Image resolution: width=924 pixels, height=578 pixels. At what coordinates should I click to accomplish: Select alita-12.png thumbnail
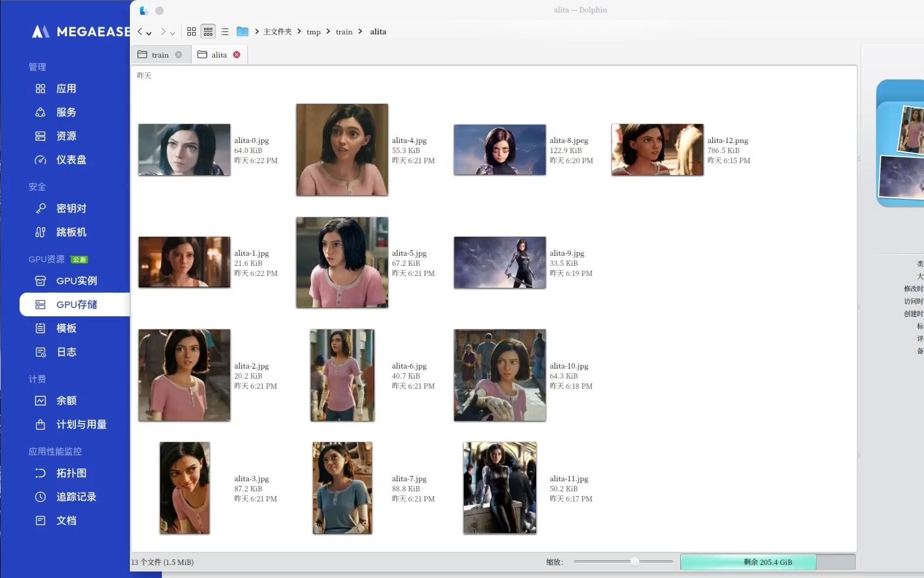click(658, 150)
